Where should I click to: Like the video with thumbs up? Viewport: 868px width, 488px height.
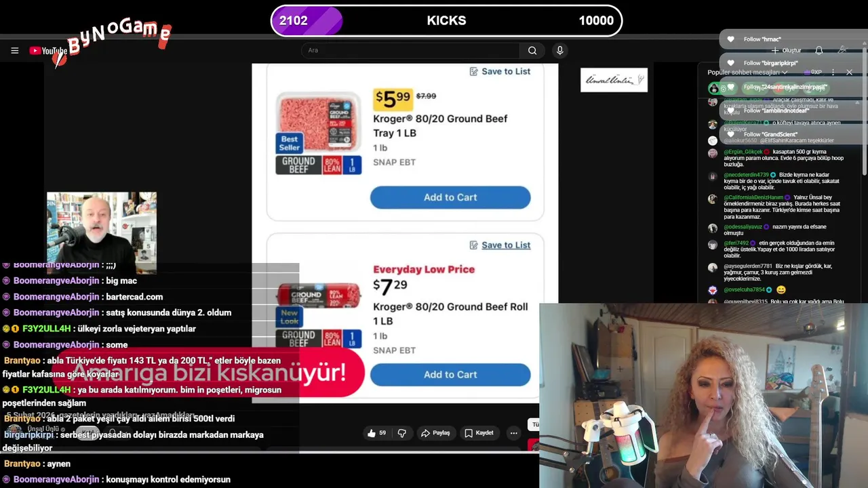coord(377,433)
